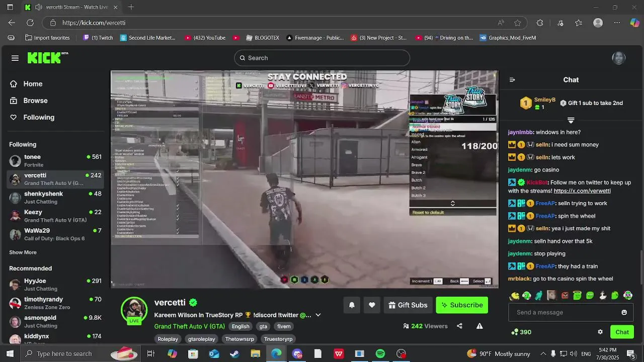Open the Graphics_Mod_FiveM bookmark

point(508,38)
